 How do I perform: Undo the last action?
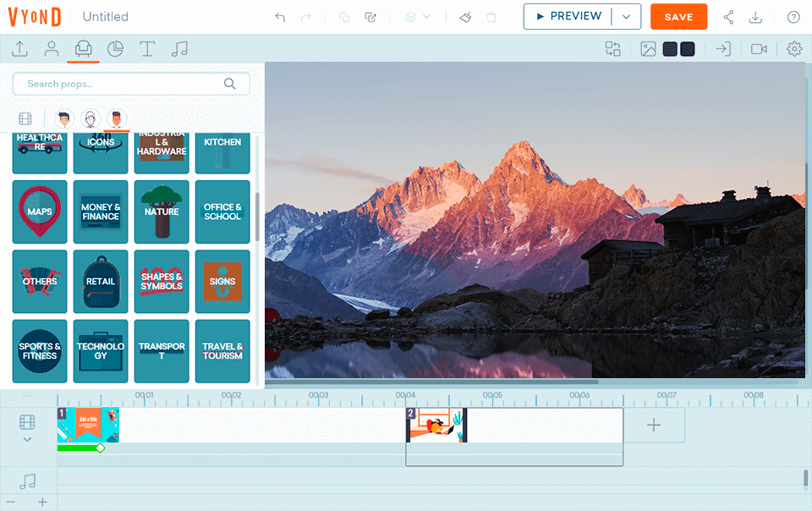279,17
